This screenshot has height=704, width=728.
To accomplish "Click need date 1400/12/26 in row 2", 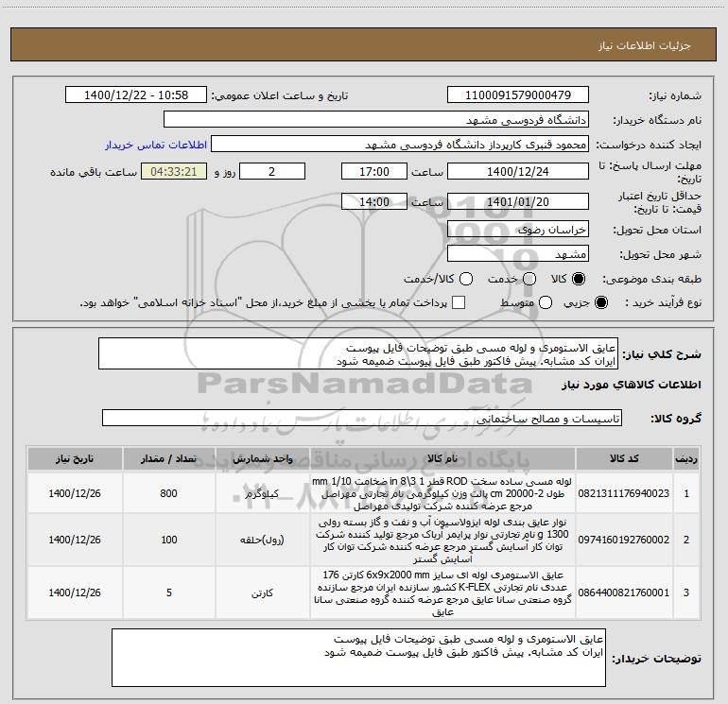I will point(75,540).
